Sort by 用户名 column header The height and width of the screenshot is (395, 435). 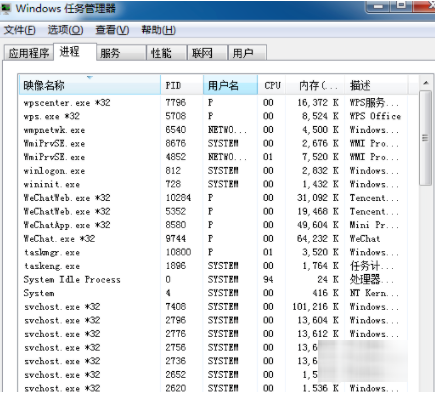[x=230, y=85]
